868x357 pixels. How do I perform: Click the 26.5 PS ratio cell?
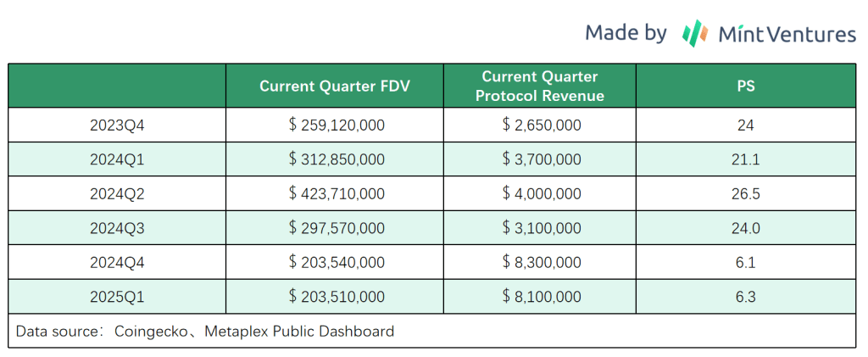(746, 194)
